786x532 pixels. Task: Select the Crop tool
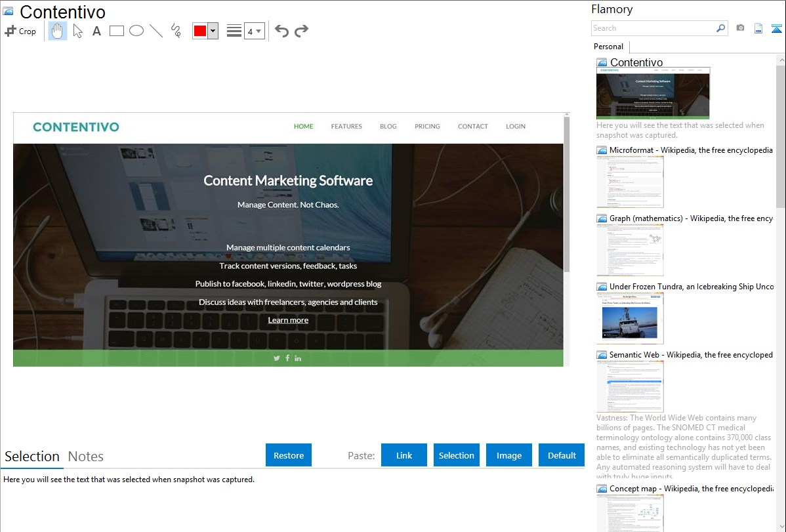coord(20,31)
